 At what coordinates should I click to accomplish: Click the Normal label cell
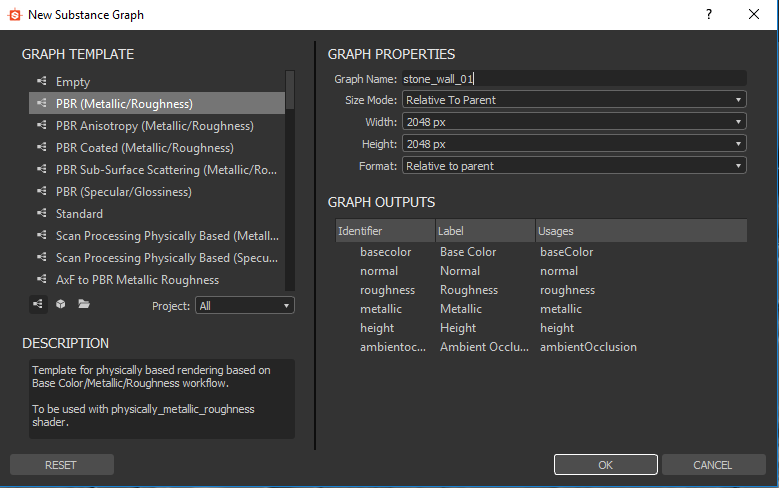tap(460, 271)
